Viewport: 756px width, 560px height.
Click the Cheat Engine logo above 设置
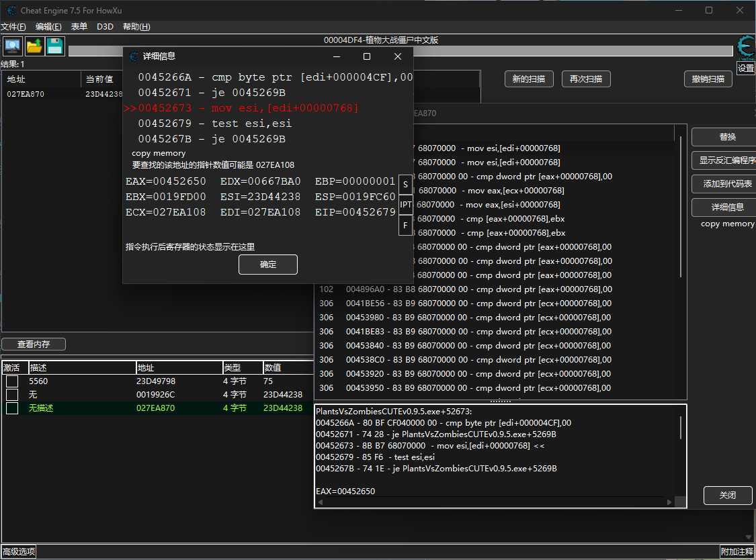pyautogui.click(x=745, y=47)
